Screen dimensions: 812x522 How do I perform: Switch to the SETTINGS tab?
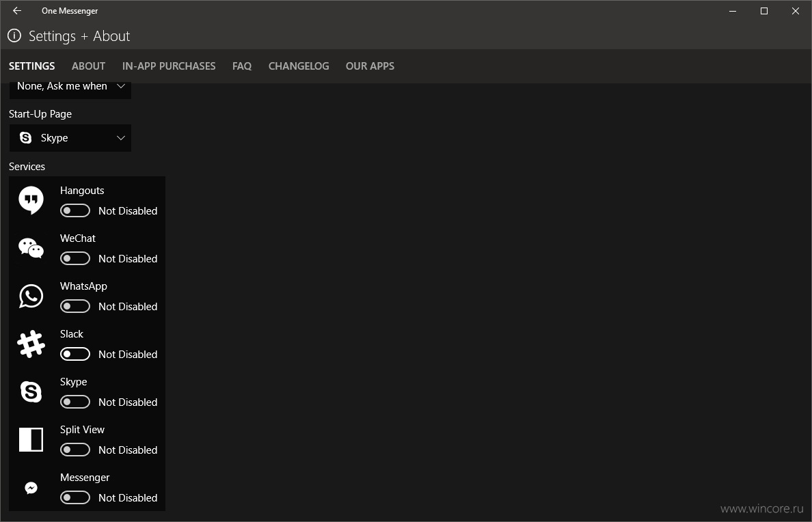coord(31,66)
